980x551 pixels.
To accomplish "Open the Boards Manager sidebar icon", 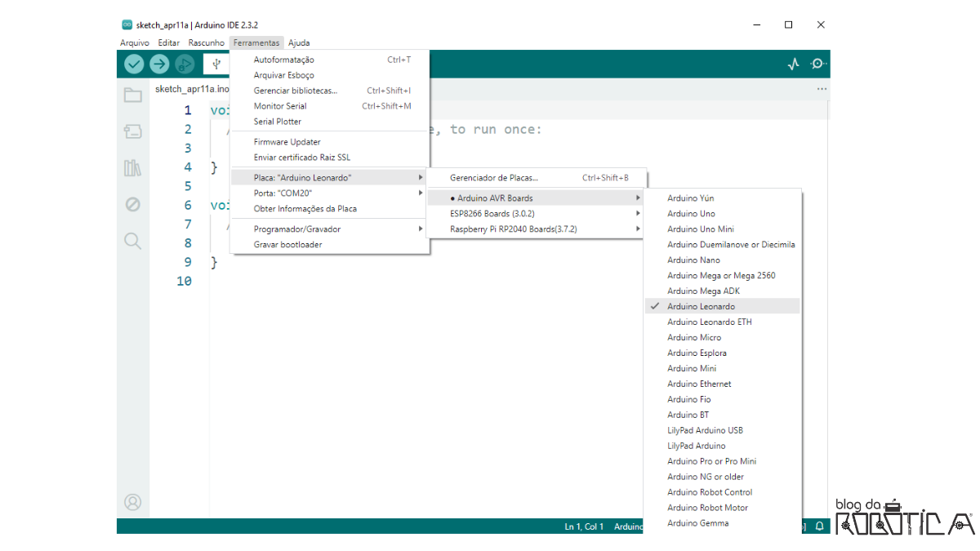I will [132, 131].
